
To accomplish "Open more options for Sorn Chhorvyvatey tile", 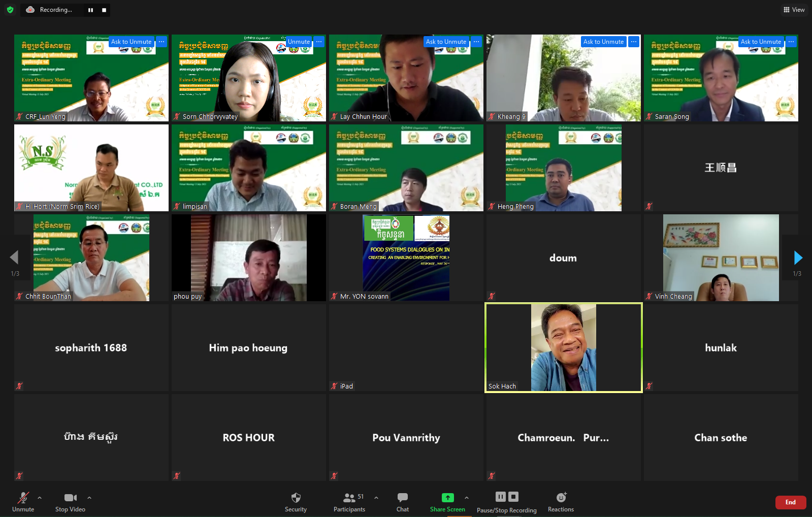I will coord(319,42).
